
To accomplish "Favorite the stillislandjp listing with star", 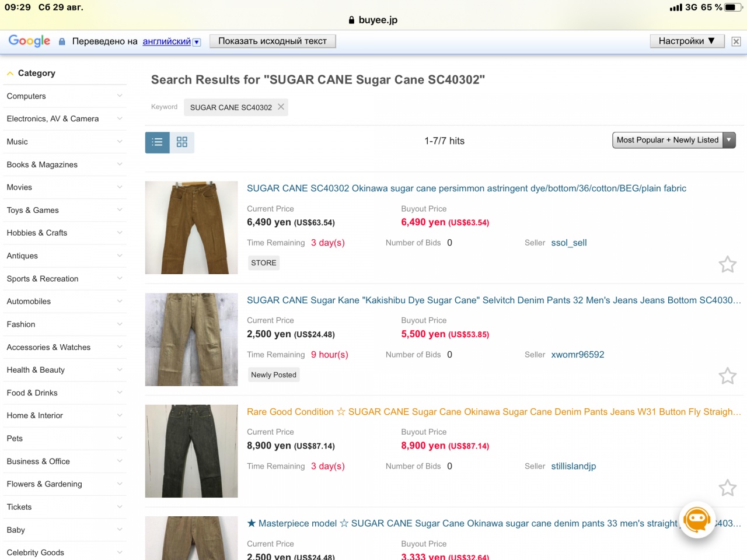I will pyautogui.click(x=727, y=488).
